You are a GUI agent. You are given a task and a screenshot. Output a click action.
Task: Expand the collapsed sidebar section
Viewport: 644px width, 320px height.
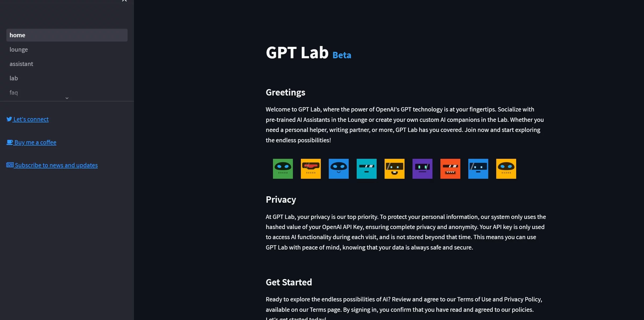coord(67,97)
